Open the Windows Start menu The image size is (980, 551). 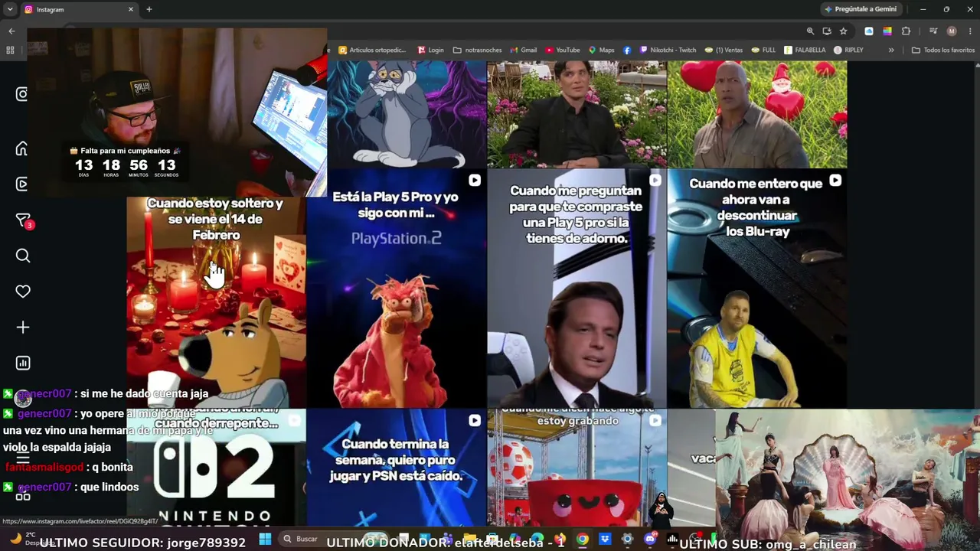click(x=265, y=540)
